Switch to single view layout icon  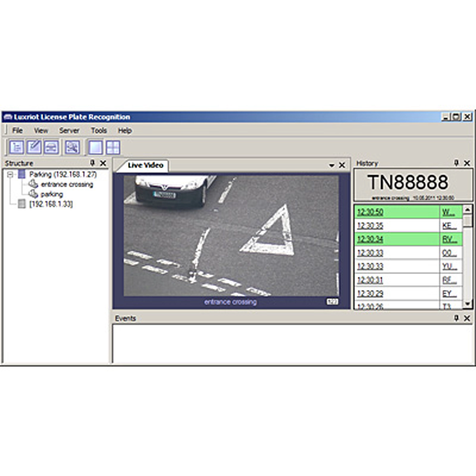pos(95,147)
